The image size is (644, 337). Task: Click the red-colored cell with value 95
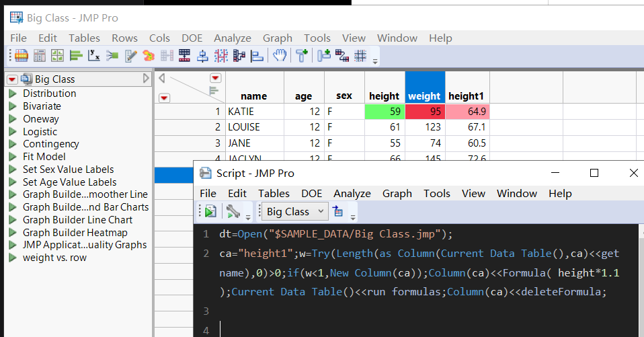(425, 112)
